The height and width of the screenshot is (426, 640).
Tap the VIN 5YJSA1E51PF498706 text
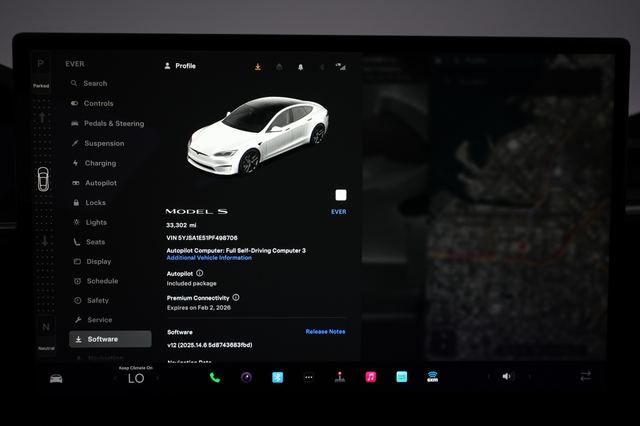[202, 238]
